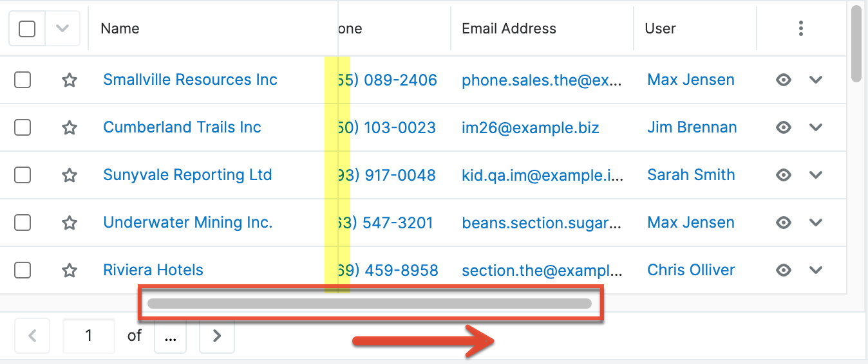Preview Smallville Resources Inc with eye icon
Image resolution: width=868 pixels, height=364 pixels.
coord(783,80)
